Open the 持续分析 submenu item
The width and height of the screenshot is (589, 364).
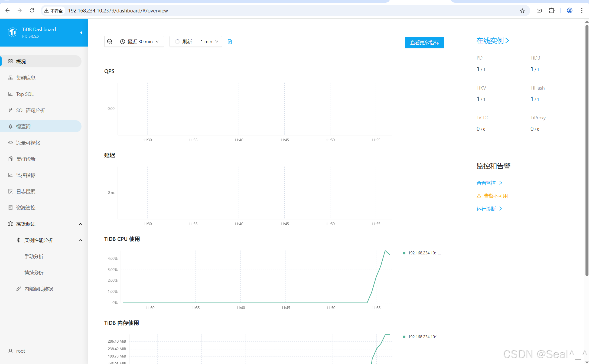pos(34,273)
